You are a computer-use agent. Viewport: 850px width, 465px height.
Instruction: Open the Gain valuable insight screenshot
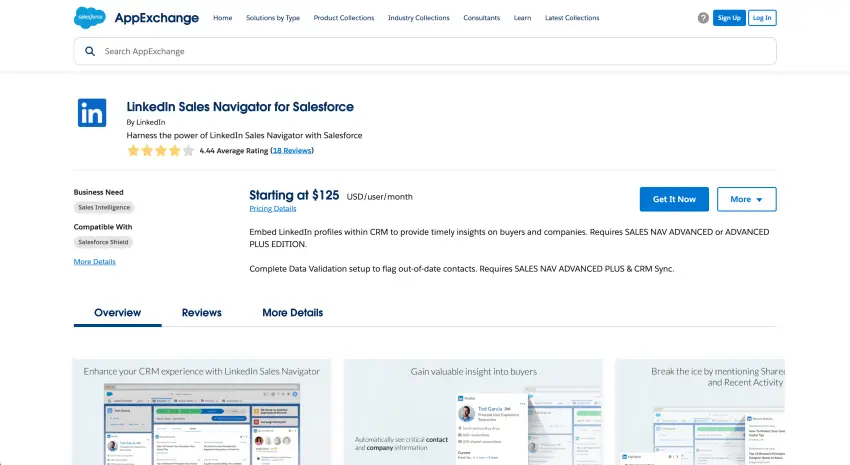click(473, 412)
